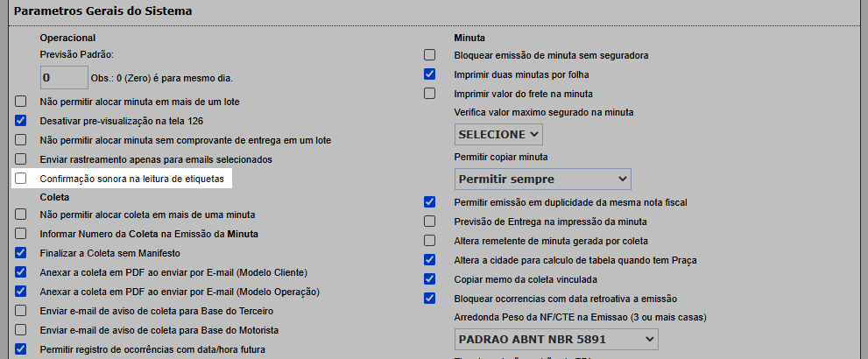Check 'Não permitir alocar minuta sem comprovante de entrega'

[x=21, y=140]
